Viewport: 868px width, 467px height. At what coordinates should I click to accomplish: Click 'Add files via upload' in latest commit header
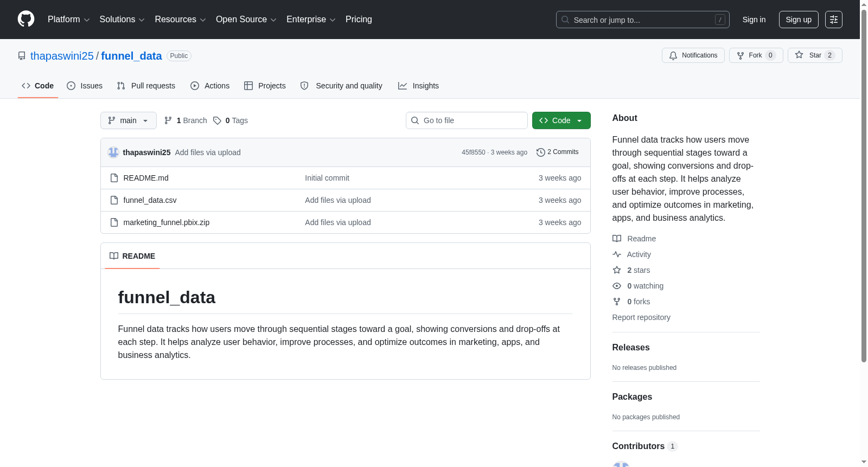click(208, 152)
